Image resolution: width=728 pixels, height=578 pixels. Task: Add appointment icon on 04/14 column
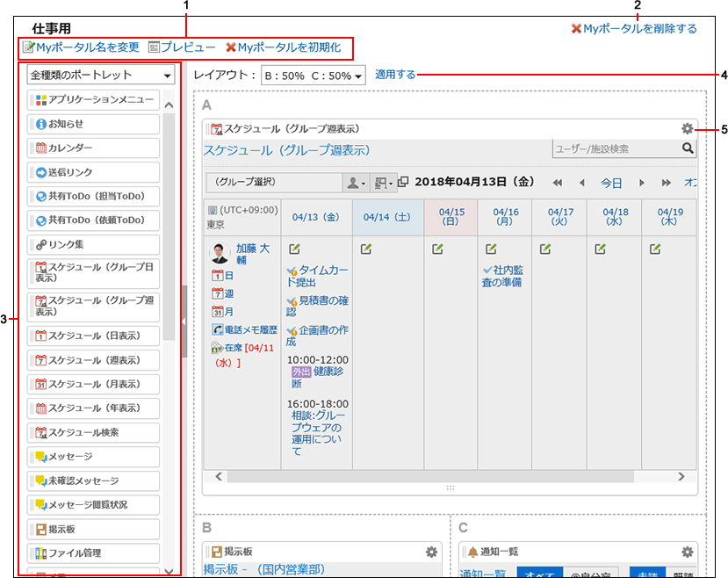tap(366, 249)
